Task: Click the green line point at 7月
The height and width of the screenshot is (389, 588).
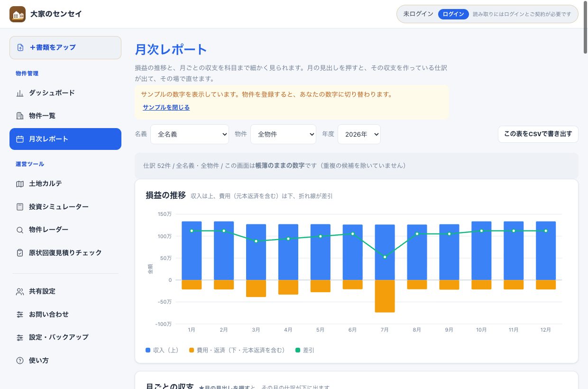Action: click(385, 257)
